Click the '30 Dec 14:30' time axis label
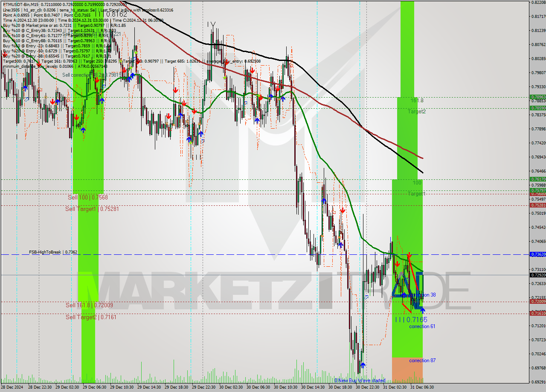Screen dimensions: 546x392 (x=313, y=387)
